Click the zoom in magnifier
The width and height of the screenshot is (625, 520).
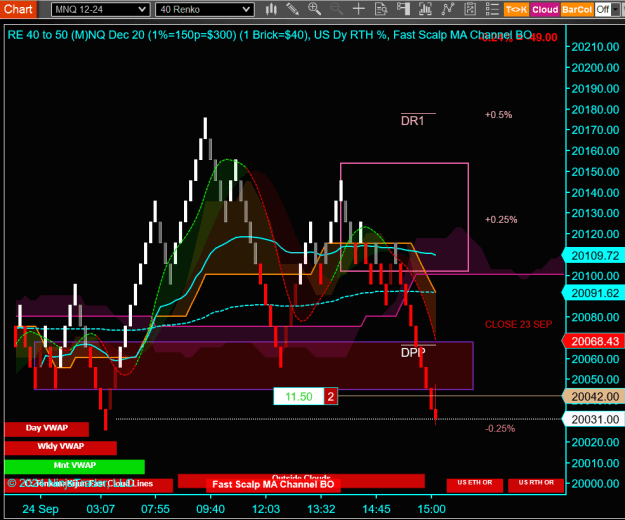[314, 9]
